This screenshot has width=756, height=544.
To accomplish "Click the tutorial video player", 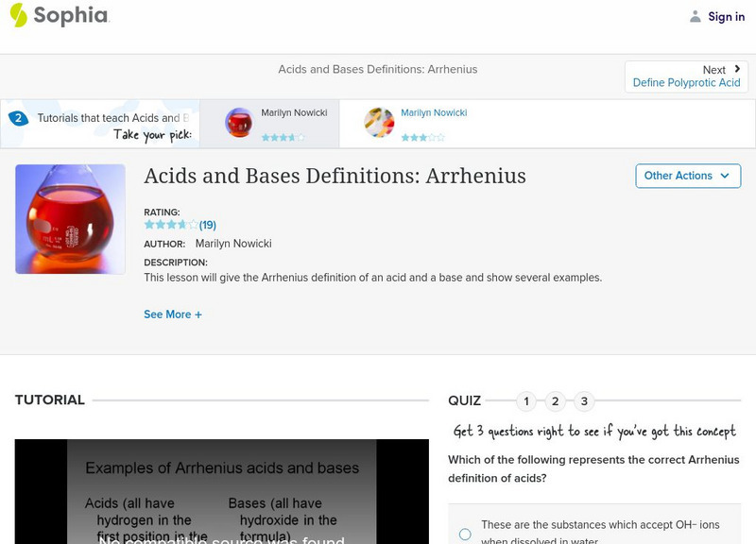I will tap(221, 491).
